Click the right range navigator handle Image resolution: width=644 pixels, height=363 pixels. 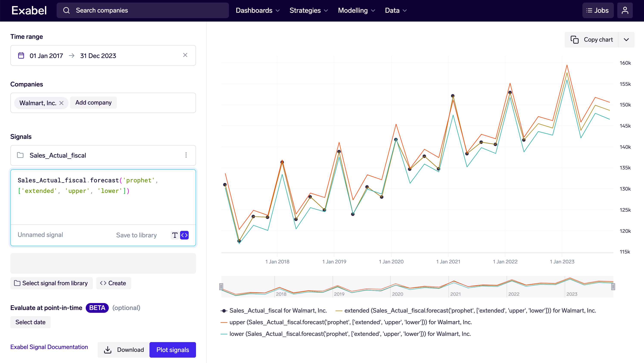pyautogui.click(x=613, y=287)
